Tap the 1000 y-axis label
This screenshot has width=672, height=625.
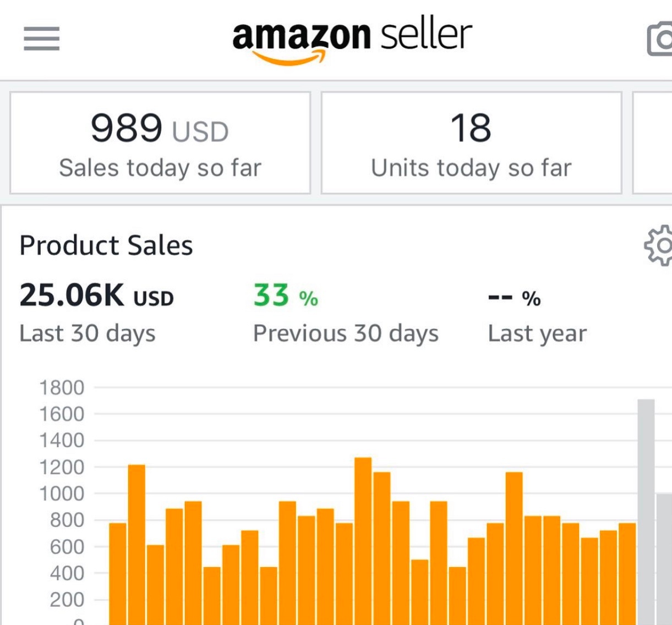[x=62, y=494]
